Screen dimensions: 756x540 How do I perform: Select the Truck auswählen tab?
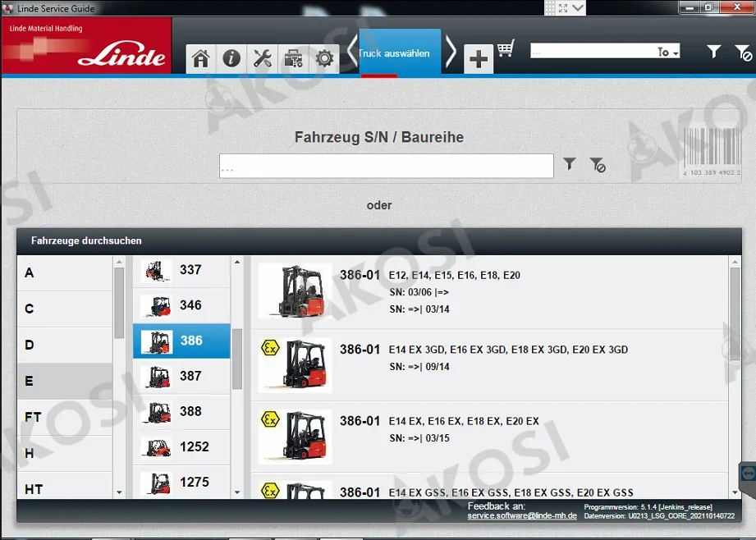tap(400, 52)
